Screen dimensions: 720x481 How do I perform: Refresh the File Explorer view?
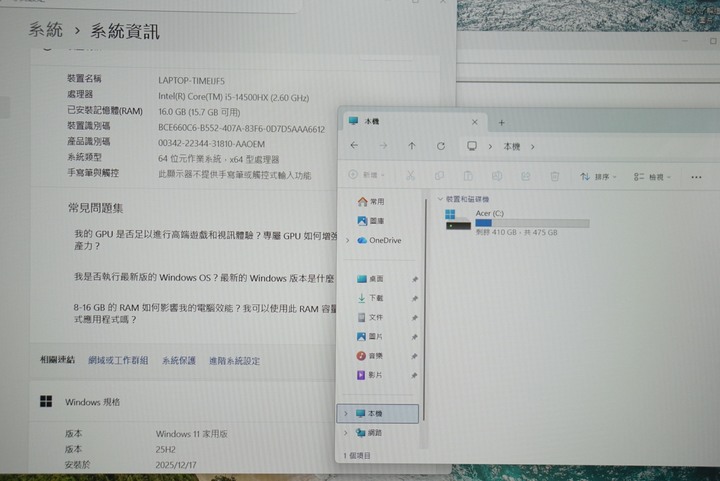pyautogui.click(x=441, y=146)
